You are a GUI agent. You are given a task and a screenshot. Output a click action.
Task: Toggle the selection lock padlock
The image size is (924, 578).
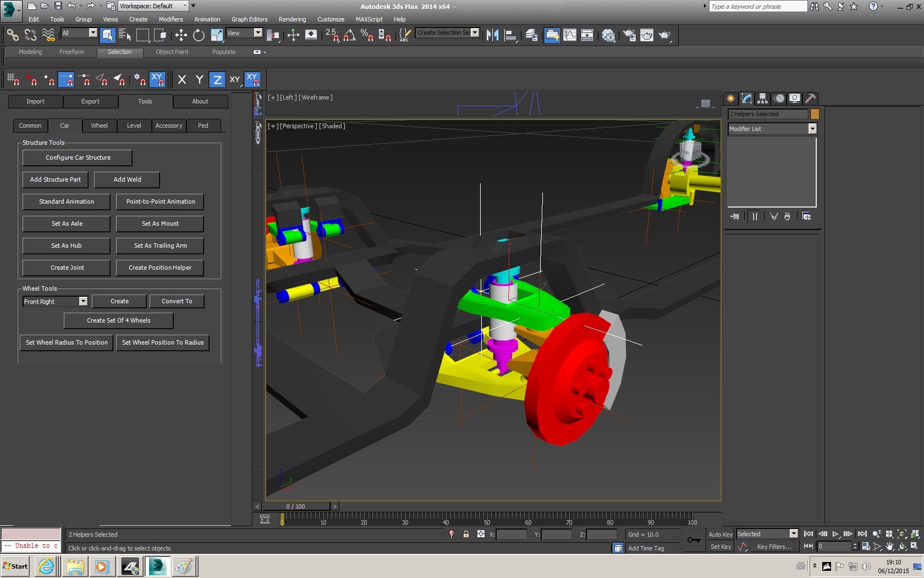466,535
